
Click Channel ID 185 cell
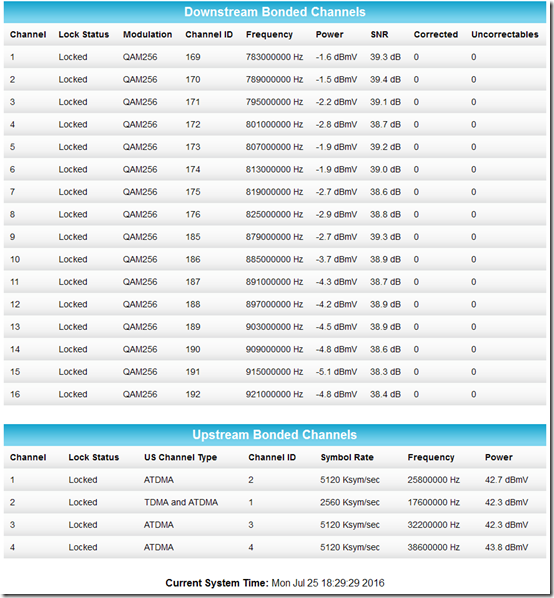(x=193, y=237)
